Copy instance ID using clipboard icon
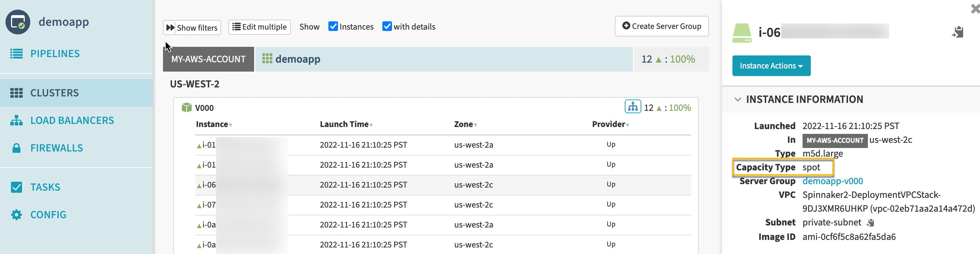This screenshot has height=254, width=980. (957, 32)
